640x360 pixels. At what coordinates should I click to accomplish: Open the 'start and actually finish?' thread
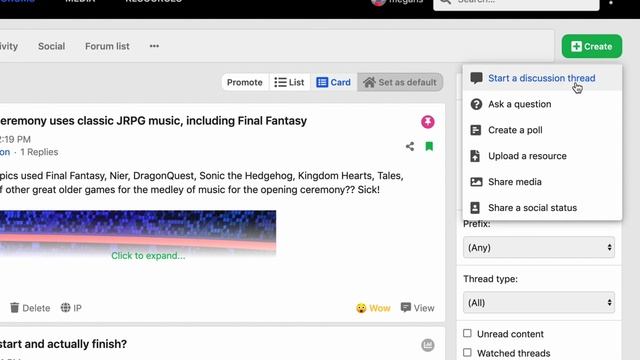point(63,344)
